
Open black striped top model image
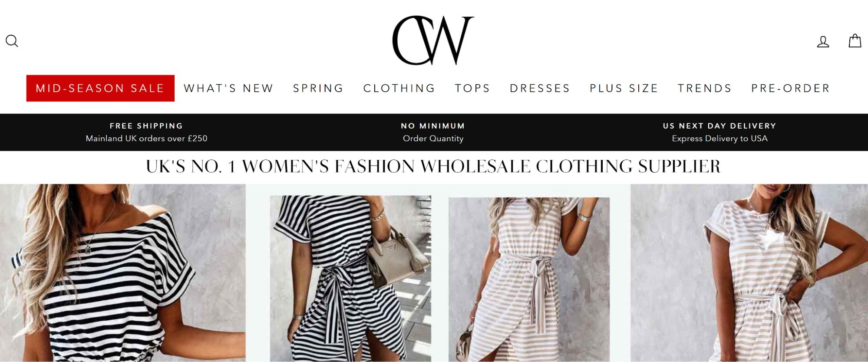pyautogui.click(x=123, y=273)
